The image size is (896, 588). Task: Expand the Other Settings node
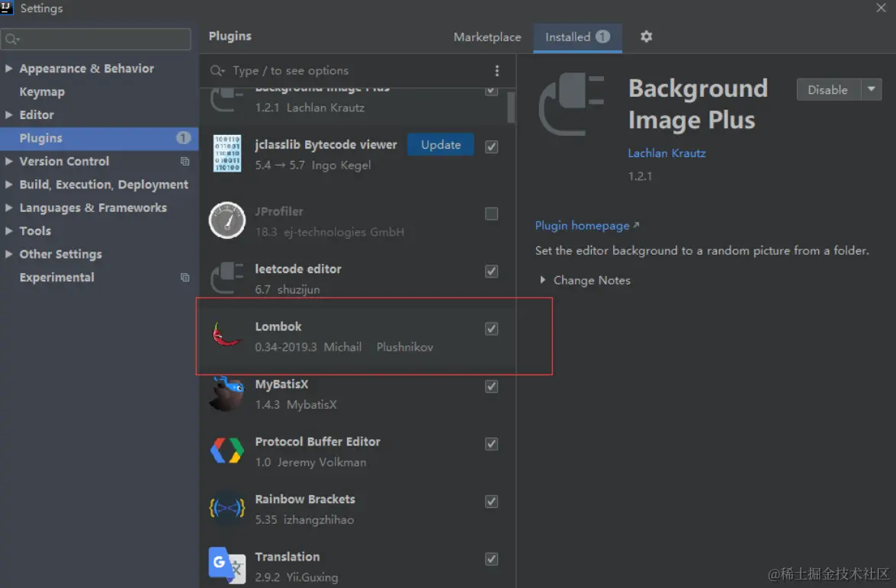point(8,254)
